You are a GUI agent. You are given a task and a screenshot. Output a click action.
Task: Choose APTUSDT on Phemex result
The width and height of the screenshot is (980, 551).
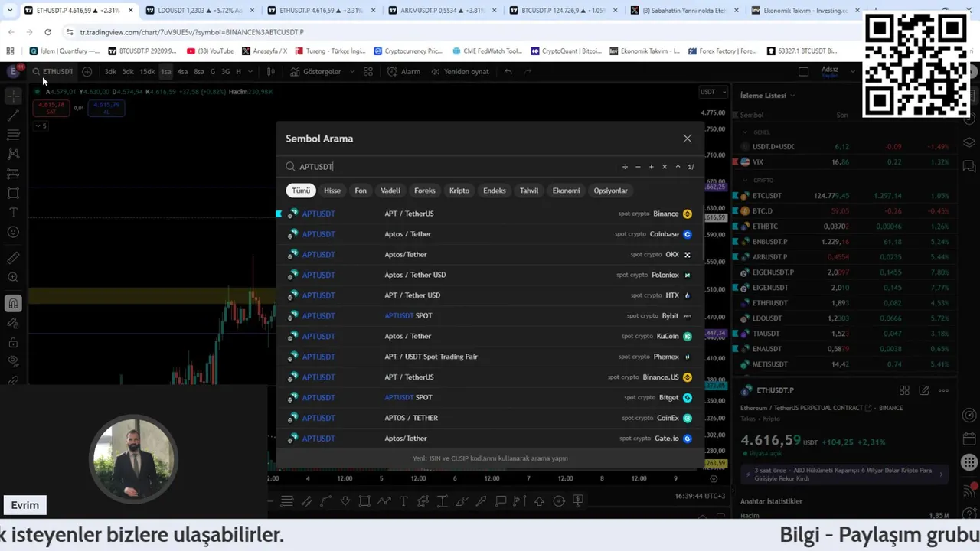point(490,357)
